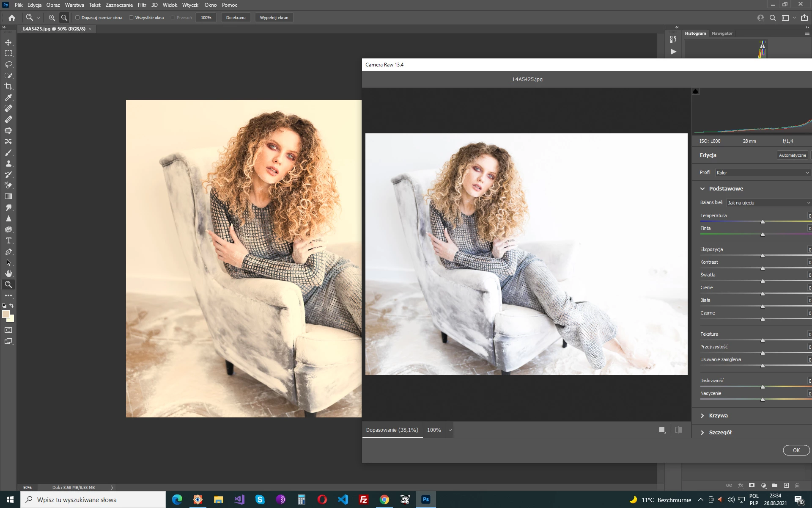This screenshot has width=812, height=508.
Task: Open the Filtr menu
Action: (x=142, y=5)
